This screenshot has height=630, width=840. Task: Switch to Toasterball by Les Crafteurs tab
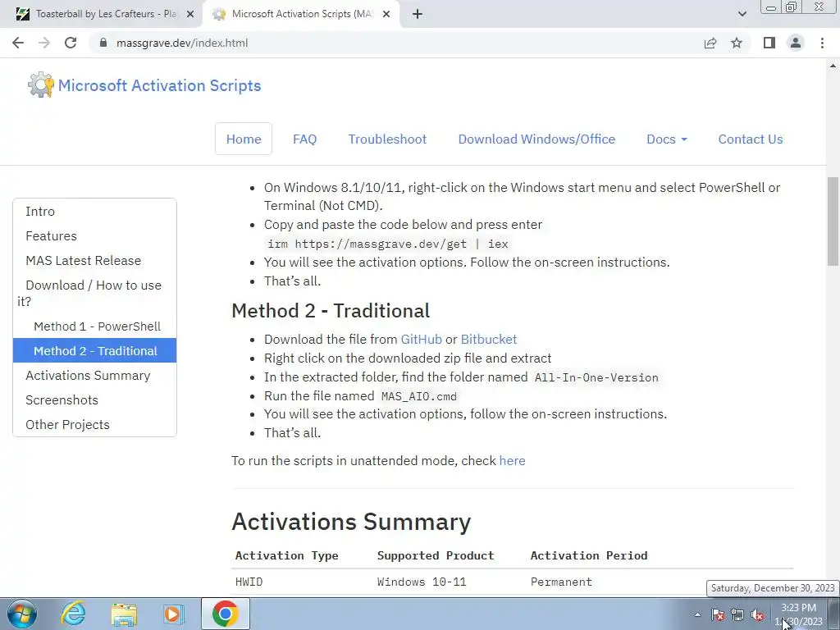[x=101, y=14]
